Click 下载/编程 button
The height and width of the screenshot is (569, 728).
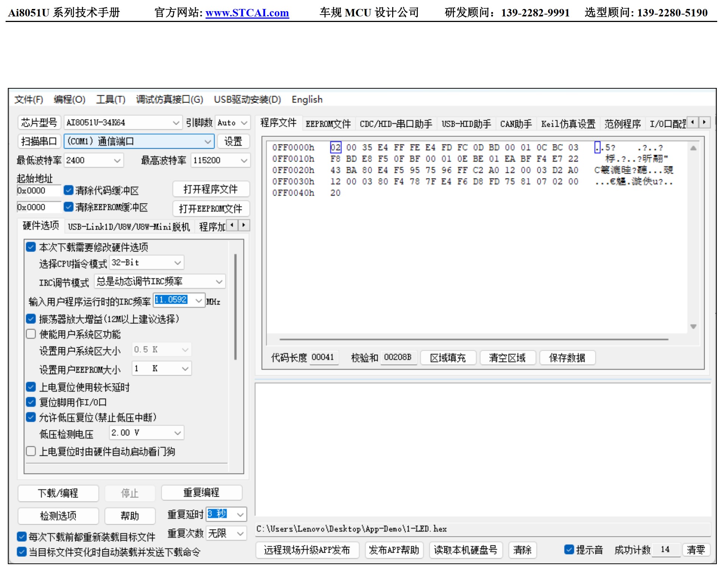pos(58,493)
